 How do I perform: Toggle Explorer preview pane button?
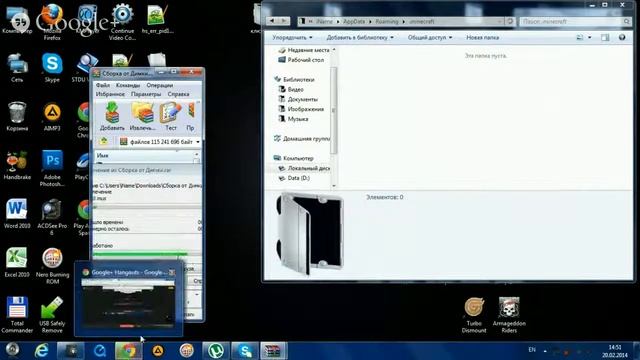(x=605, y=38)
